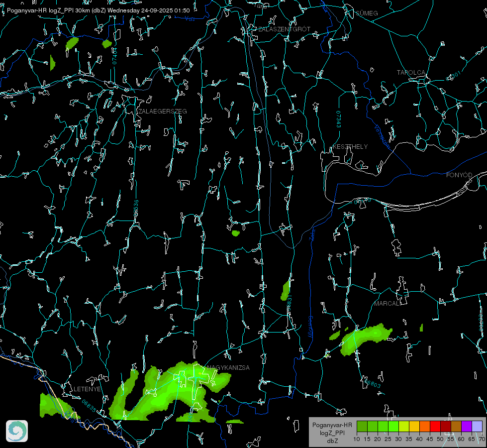Click the swirl logo icon in the corner
Image resolution: width=487 pixels, height=448 pixels.
[17, 431]
